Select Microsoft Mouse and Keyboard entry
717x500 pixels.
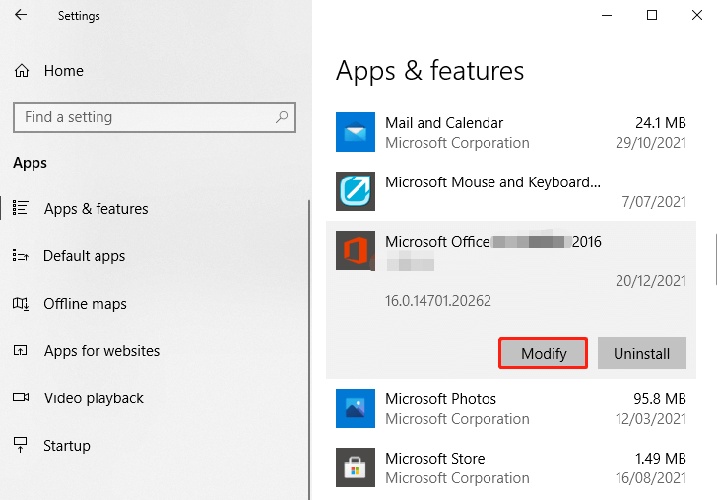pyautogui.click(x=493, y=182)
